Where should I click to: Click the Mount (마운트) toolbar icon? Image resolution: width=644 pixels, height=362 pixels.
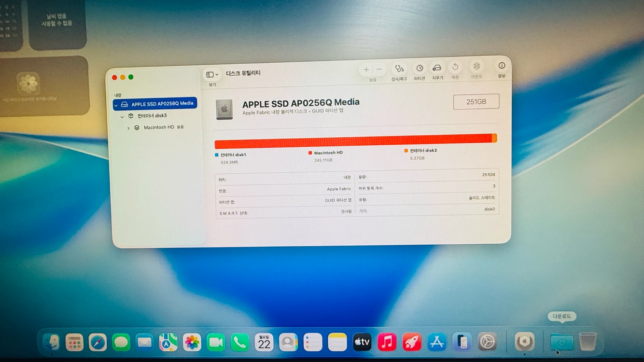click(476, 66)
